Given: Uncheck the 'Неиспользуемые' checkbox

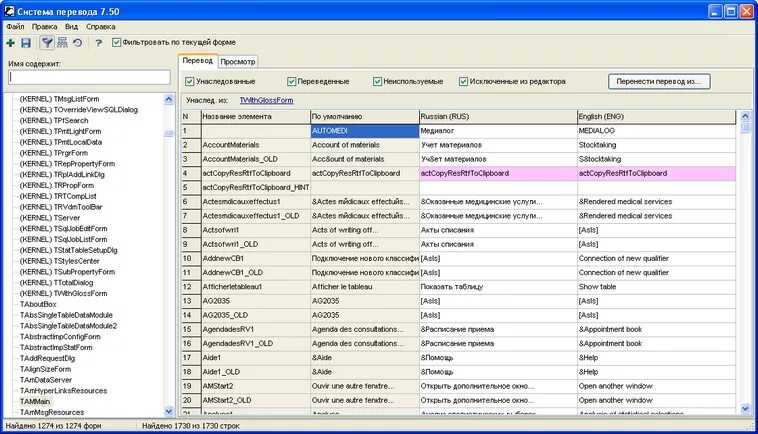Looking at the screenshot, I should 377,82.
